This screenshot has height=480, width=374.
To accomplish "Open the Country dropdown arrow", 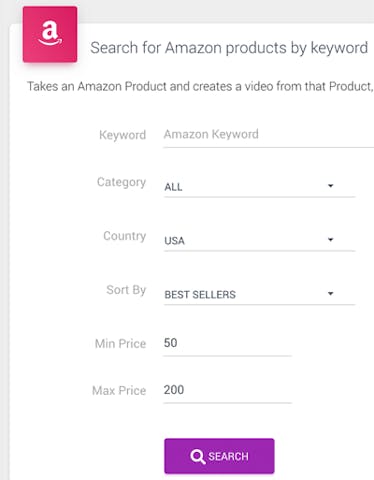I will (330, 239).
